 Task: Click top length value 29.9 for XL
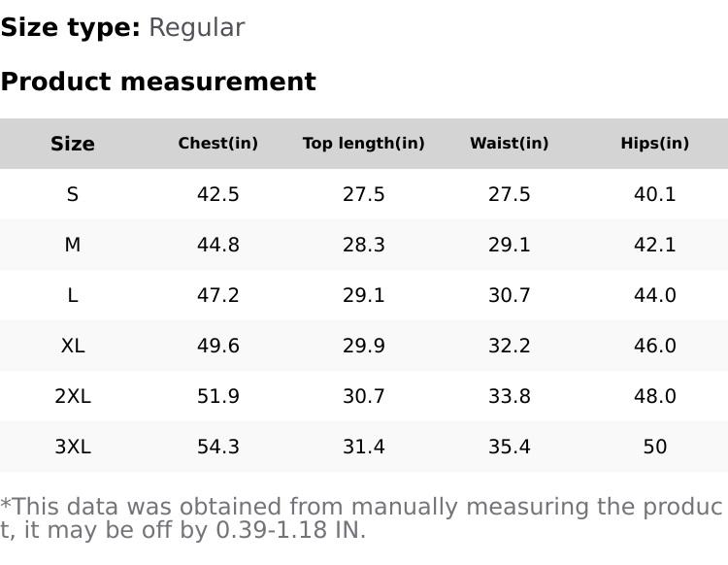364,346
